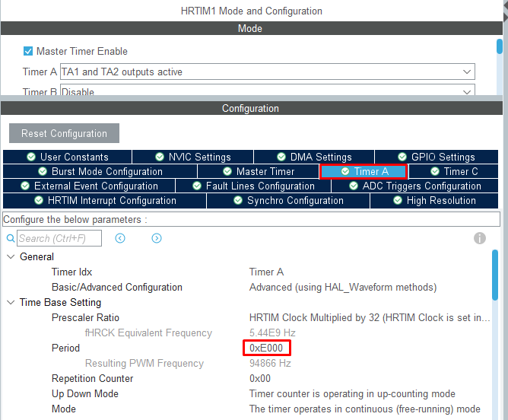Go to next search result arrow
The width and height of the screenshot is (508, 420).
click(157, 238)
